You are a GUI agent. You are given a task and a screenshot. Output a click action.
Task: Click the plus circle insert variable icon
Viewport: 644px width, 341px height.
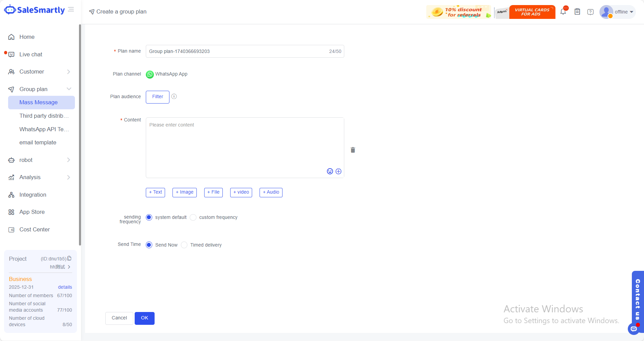pyautogui.click(x=339, y=171)
